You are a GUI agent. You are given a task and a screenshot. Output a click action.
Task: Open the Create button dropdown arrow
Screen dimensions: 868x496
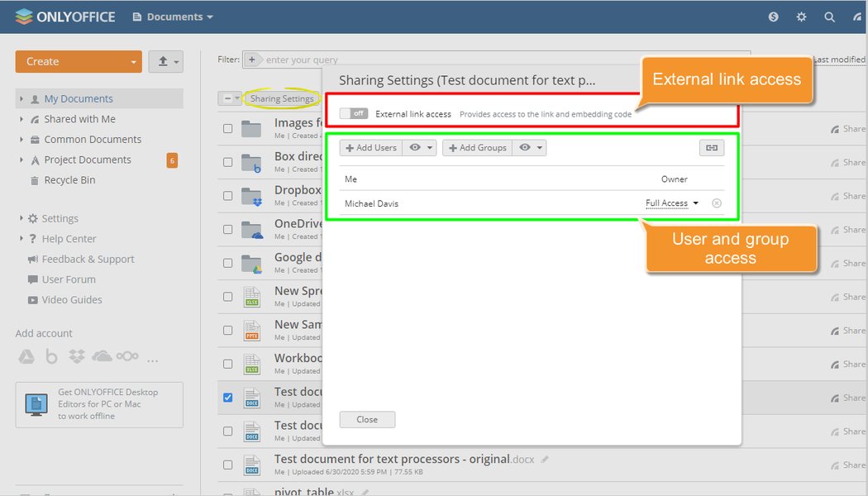[x=133, y=62]
